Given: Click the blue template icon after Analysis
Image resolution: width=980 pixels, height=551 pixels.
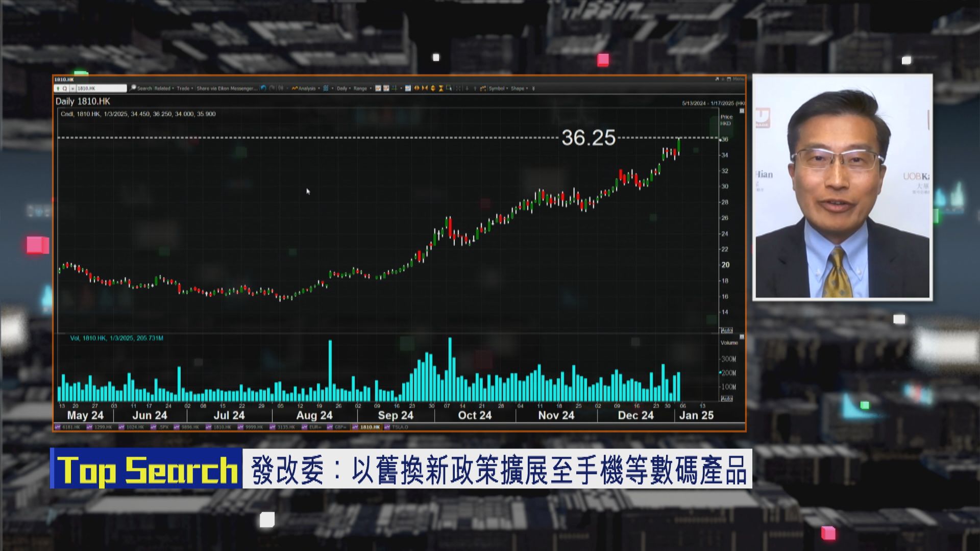Looking at the screenshot, I should tap(326, 88).
